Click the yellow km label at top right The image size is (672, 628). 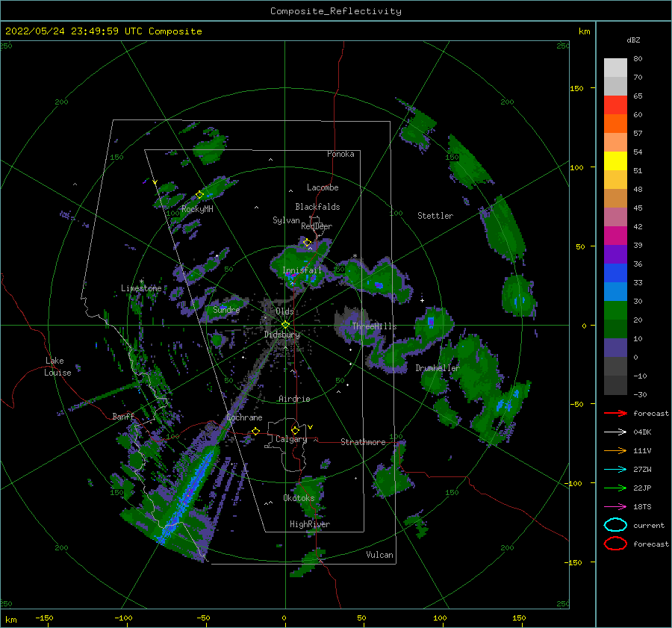pyautogui.click(x=584, y=31)
